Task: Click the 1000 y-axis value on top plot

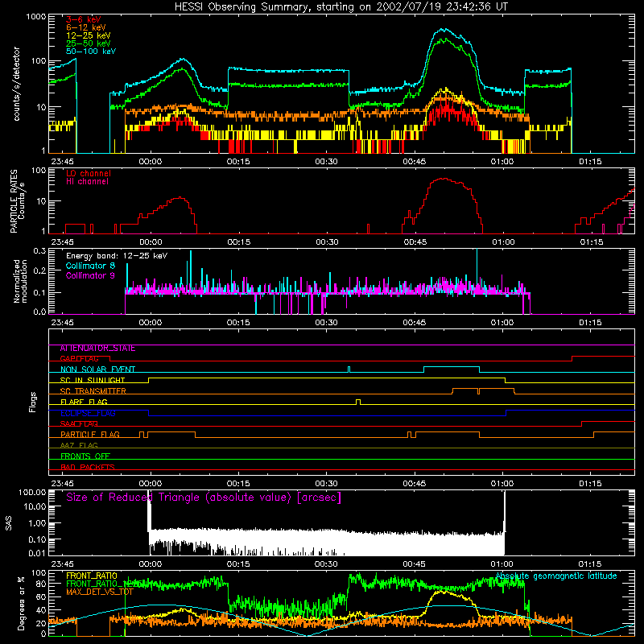Action: [35, 17]
